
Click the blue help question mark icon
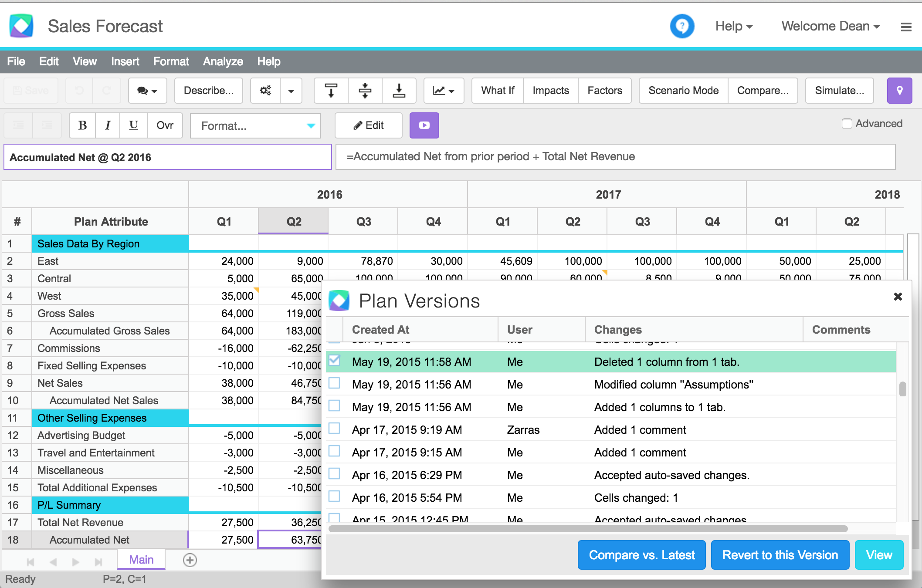click(x=681, y=26)
